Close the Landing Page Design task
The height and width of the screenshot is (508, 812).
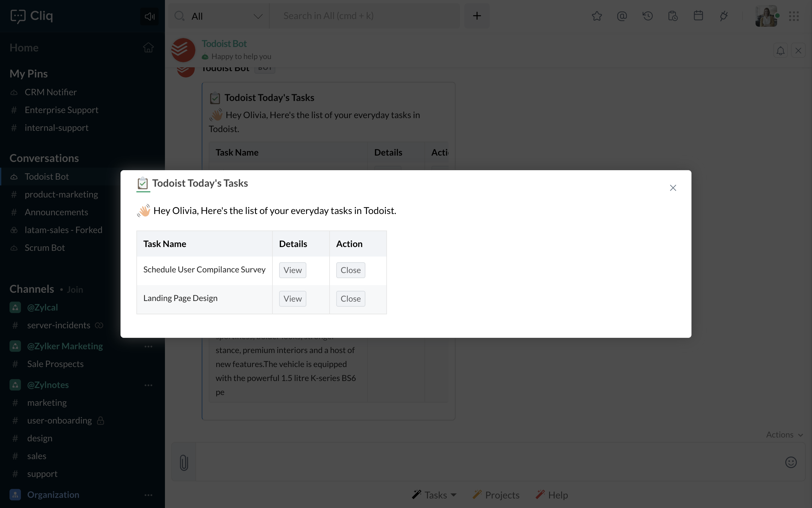350,299
